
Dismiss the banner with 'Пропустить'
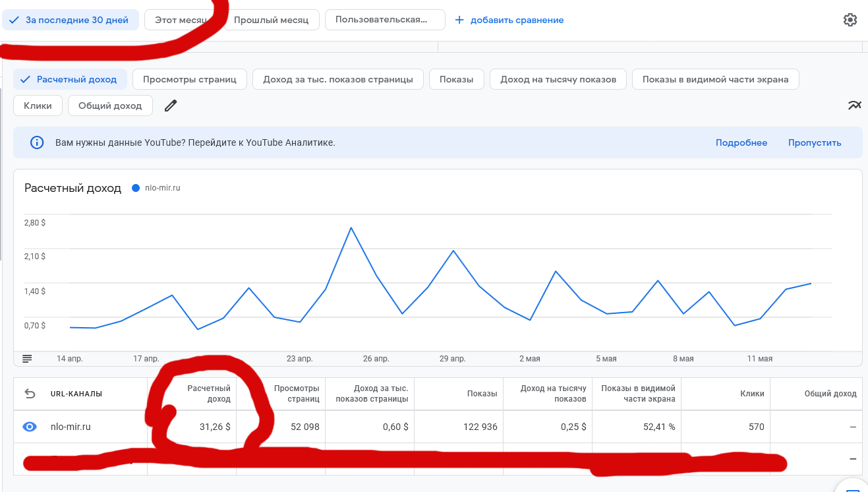click(x=815, y=142)
